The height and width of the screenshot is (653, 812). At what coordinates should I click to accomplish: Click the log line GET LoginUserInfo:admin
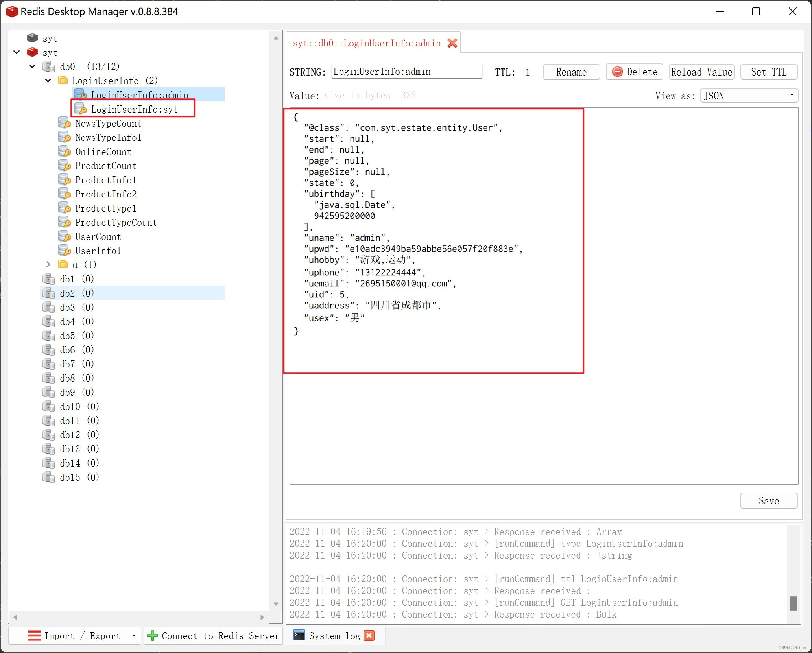[x=484, y=602]
